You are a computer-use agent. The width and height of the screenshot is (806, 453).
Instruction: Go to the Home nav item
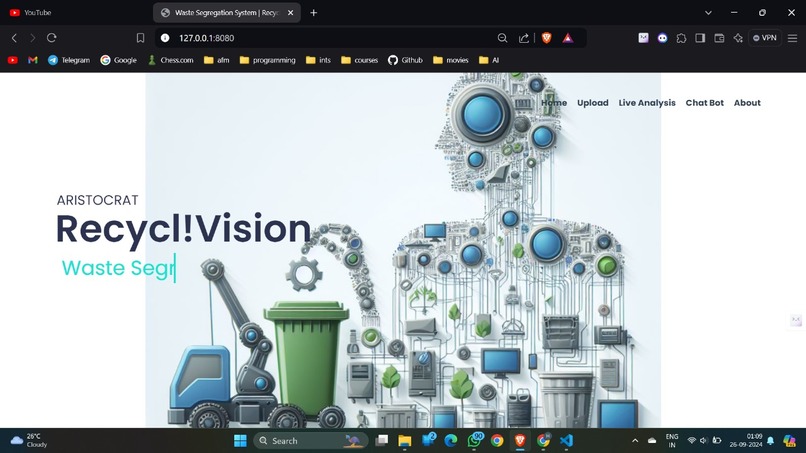tap(554, 103)
